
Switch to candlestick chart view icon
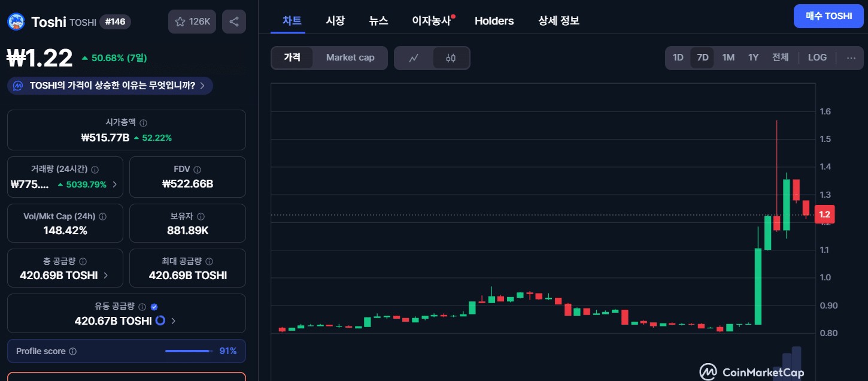pyautogui.click(x=451, y=58)
